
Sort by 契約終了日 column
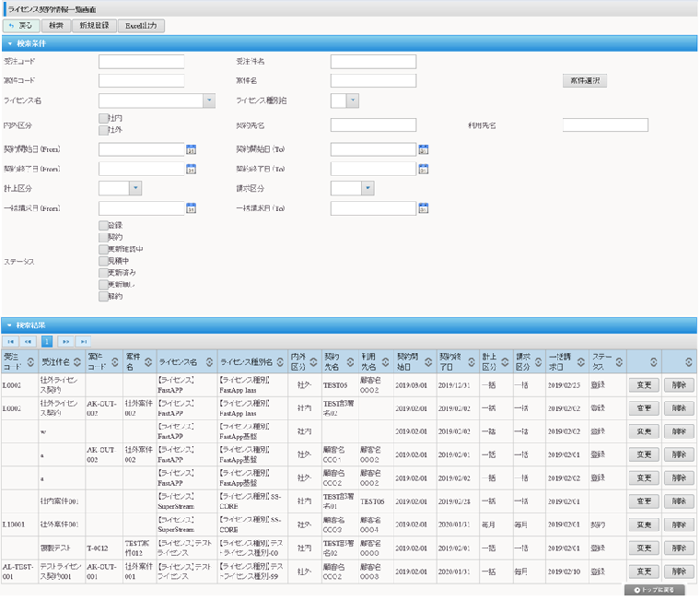coord(471,362)
